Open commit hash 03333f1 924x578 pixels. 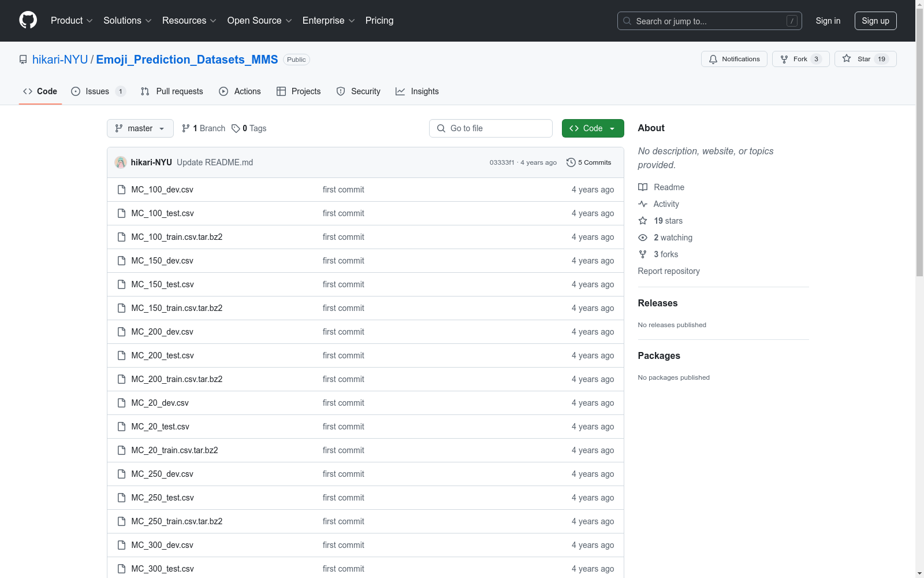[x=502, y=162]
